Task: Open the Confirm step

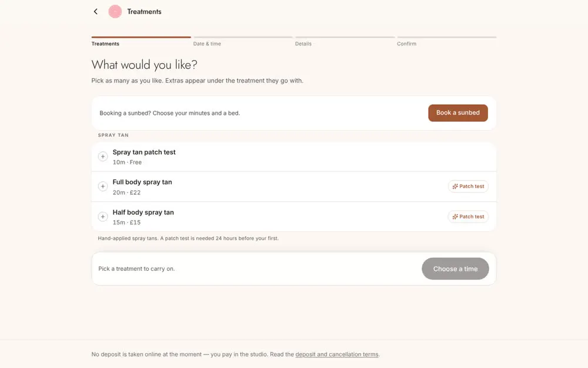Action: tap(447, 41)
